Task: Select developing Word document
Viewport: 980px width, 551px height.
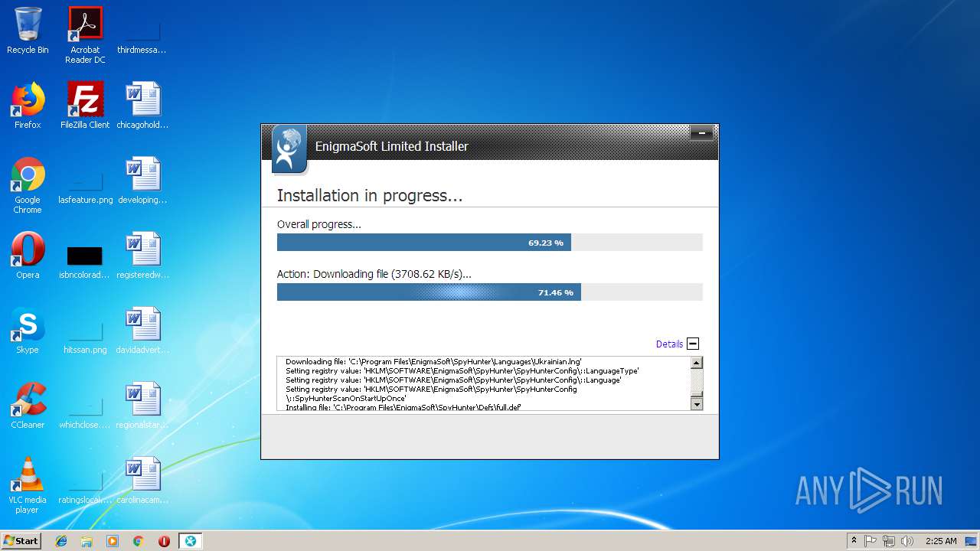Action: [x=142, y=181]
